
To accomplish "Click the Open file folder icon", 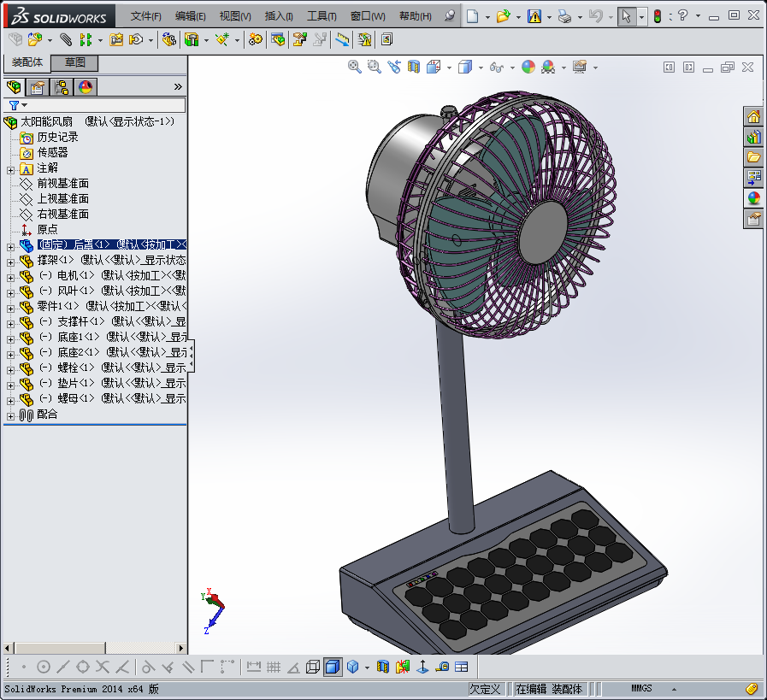I will pyautogui.click(x=503, y=16).
